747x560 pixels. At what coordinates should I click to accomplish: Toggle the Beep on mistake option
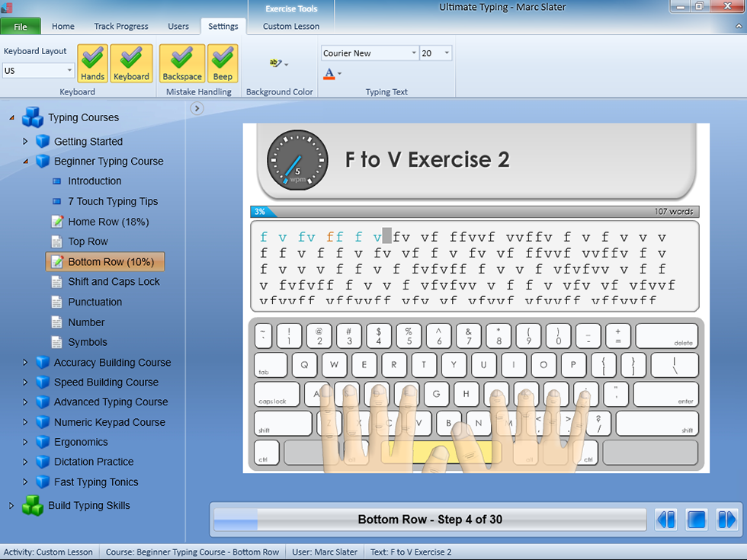(x=223, y=62)
